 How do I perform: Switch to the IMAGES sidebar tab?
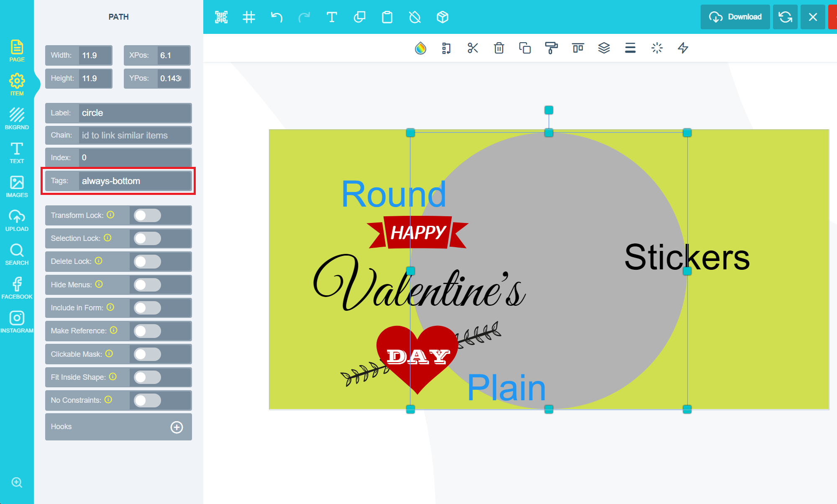pyautogui.click(x=17, y=187)
